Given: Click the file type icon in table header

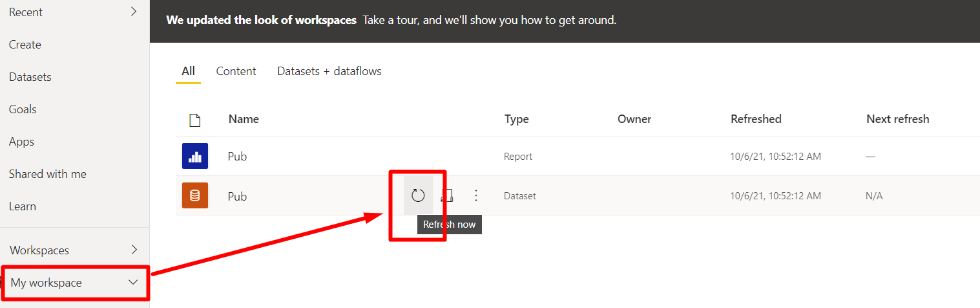Looking at the screenshot, I should click(194, 120).
